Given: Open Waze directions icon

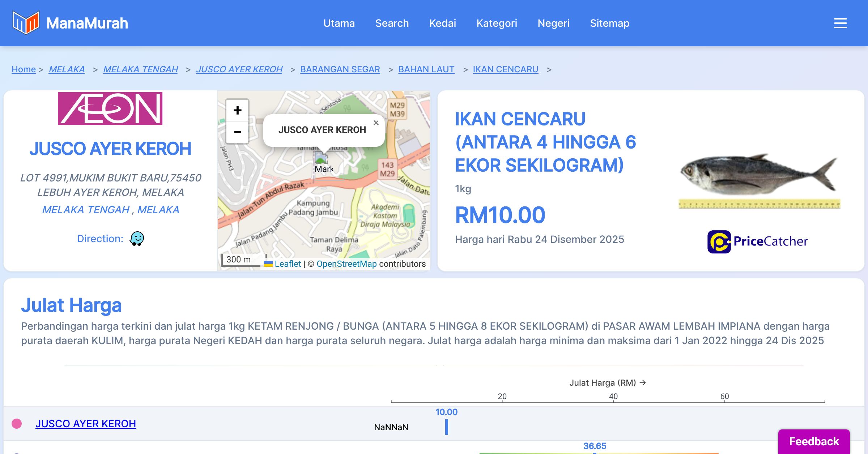Looking at the screenshot, I should (137, 239).
